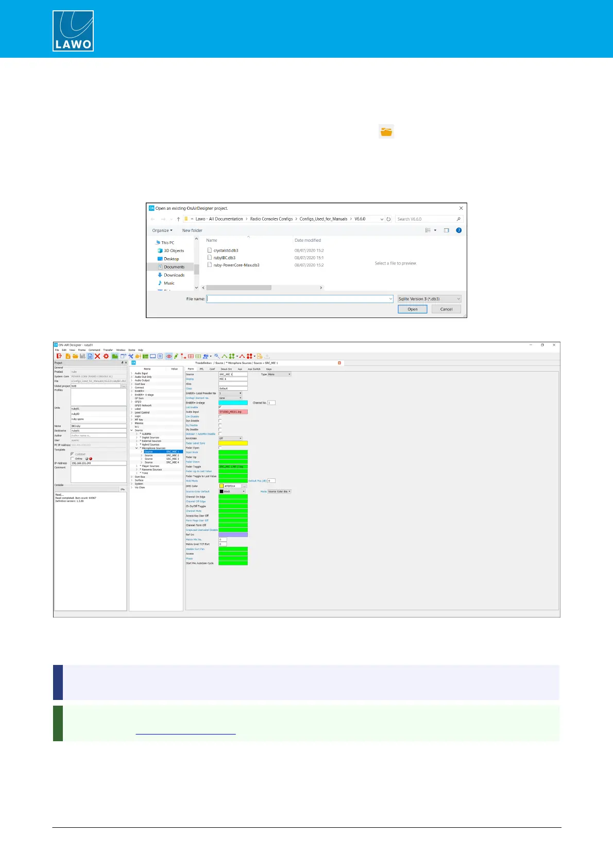The height and width of the screenshot is (868, 613).
Task: Expand the Player Sources tree node
Action: (137, 466)
